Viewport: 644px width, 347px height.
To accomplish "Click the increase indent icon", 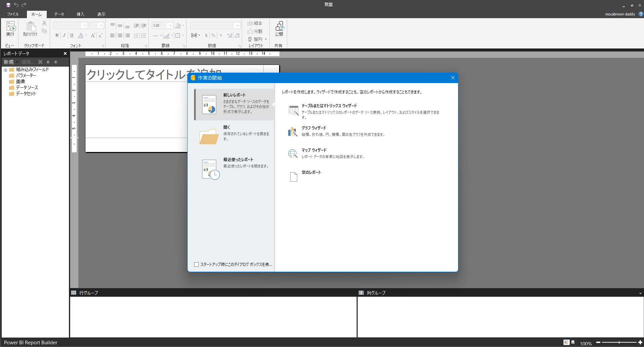I will tap(144, 26).
